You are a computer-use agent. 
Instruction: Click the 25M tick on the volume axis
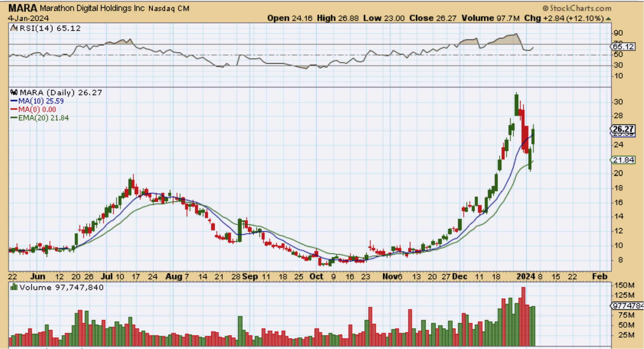tap(626, 335)
